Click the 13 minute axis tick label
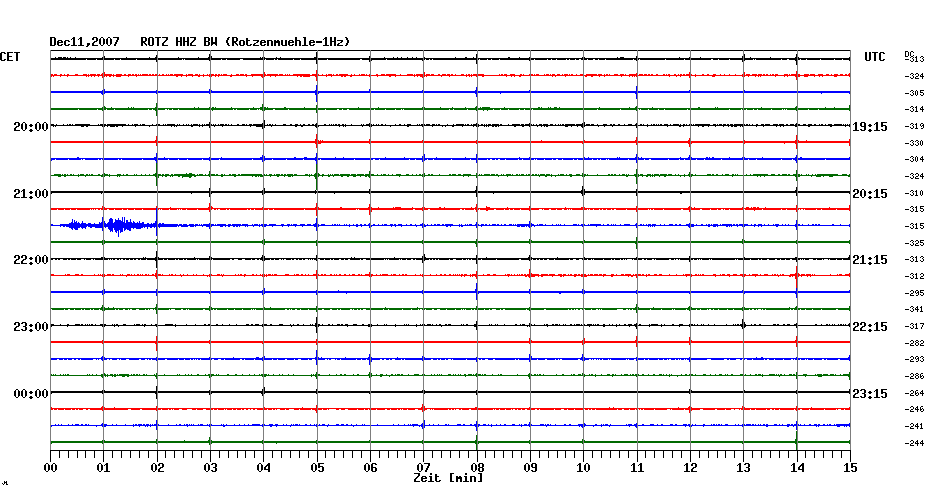The image size is (930, 494). [744, 468]
